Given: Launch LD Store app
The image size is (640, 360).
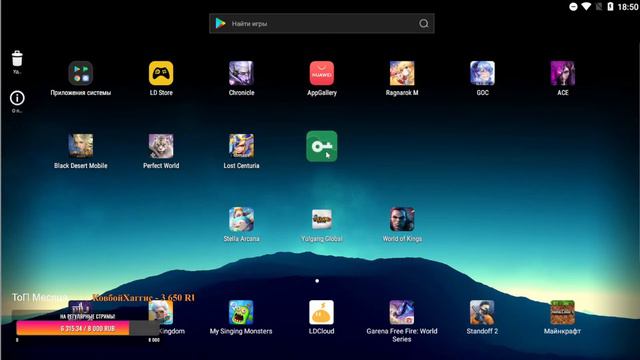Looking at the screenshot, I should coord(161,73).
